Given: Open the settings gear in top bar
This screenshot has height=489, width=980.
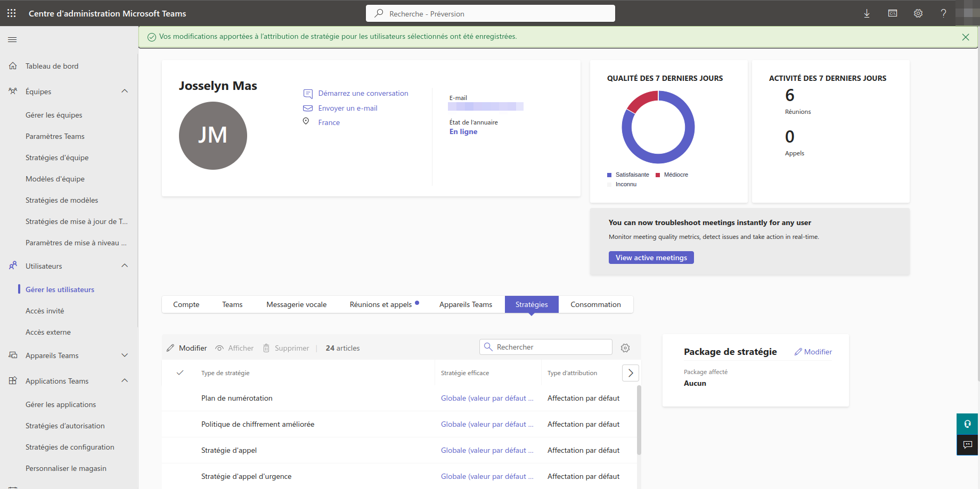Looking at the screenshot, I should (918, 13).
